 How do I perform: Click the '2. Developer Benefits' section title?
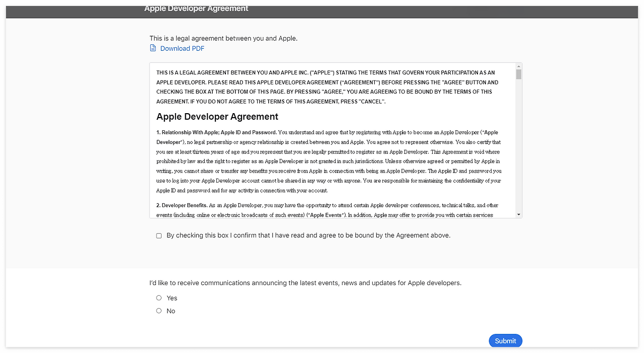(182, 205)
